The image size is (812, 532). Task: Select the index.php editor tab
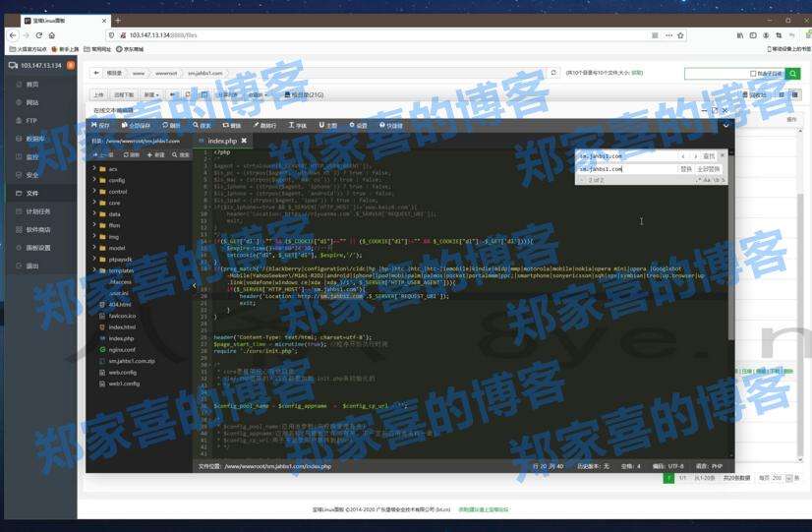click(221, 141)
